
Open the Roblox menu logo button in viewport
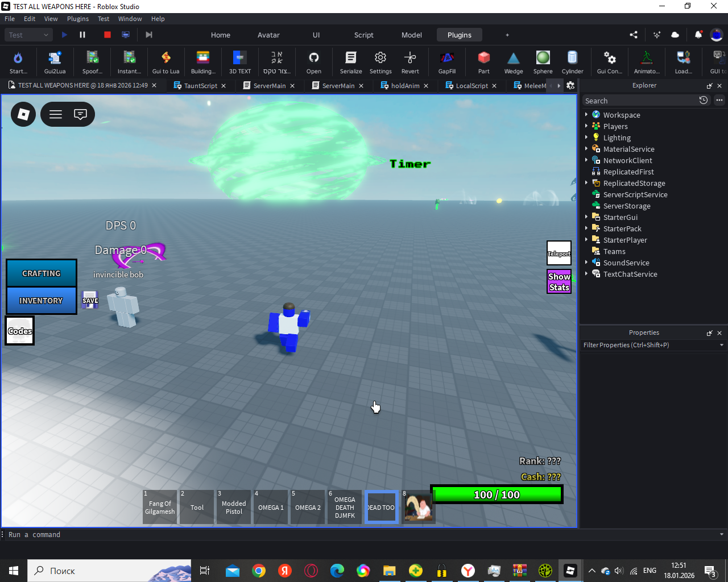[23, 114]
